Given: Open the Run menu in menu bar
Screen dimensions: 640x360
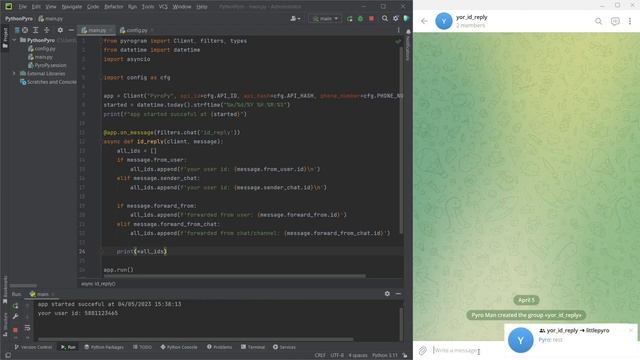Looking at the screenshot, I should pos(132,7).
